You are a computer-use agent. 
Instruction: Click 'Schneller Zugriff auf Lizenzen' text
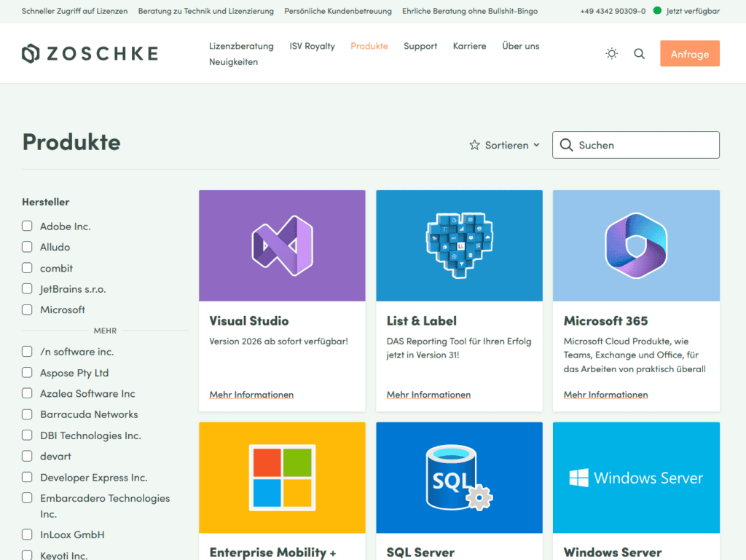[x=75, y=11]
